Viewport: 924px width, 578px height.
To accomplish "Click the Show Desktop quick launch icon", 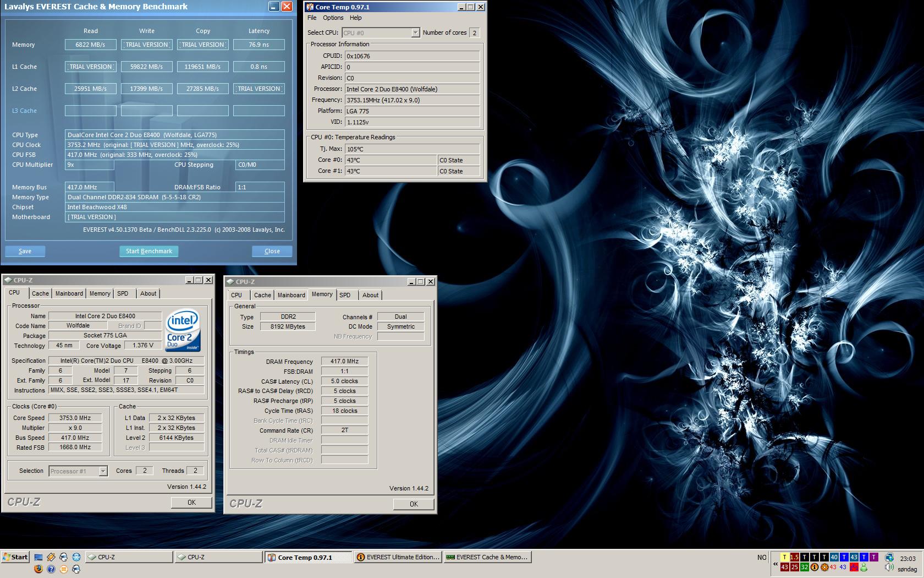I will coord(38,557).
